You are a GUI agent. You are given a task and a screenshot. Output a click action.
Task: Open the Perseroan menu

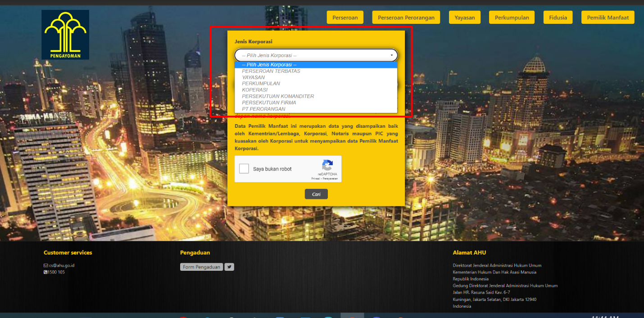(345, 18)
